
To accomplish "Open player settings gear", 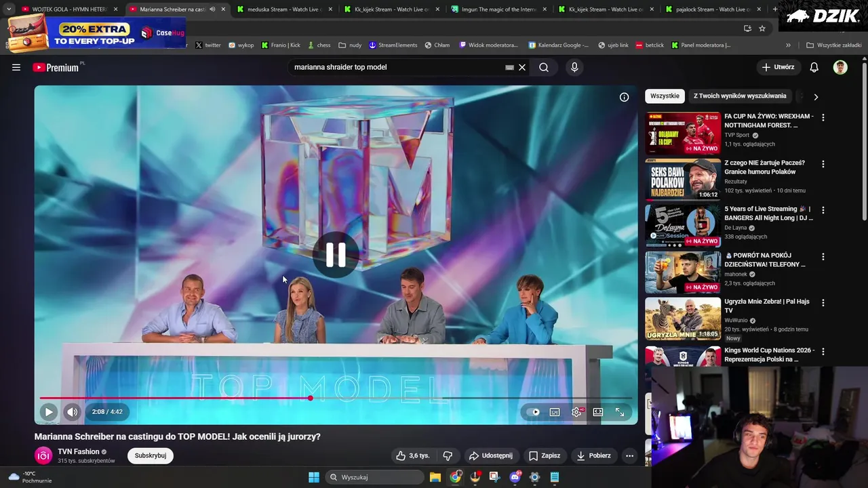I will (576, 411).
